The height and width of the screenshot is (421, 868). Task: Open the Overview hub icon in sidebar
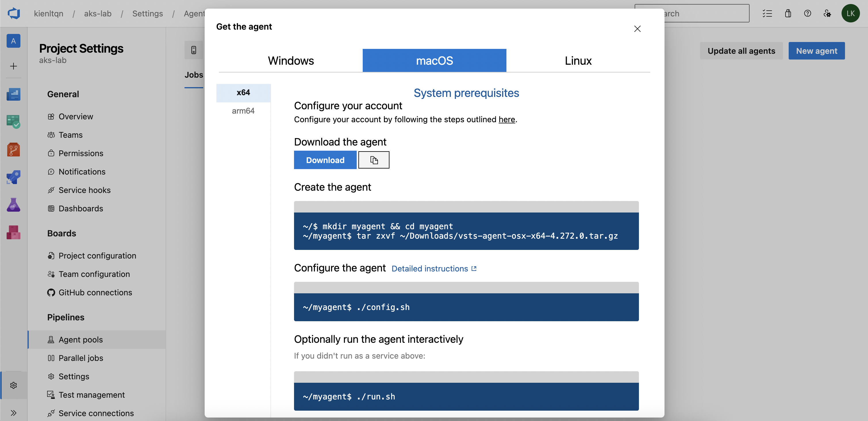coord(14,94)
